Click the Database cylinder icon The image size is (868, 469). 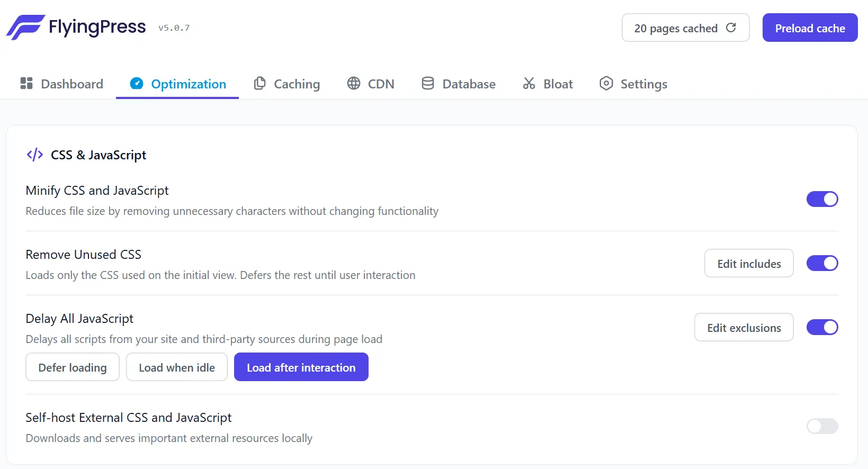pyautogui.click(x=428, y=83)
